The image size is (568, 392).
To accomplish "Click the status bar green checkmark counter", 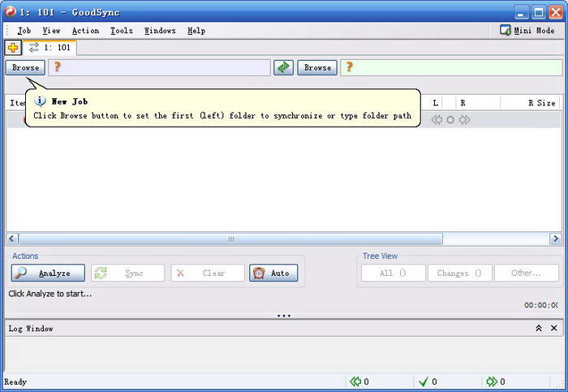I will pyautogui.click(x=423, y=381).
